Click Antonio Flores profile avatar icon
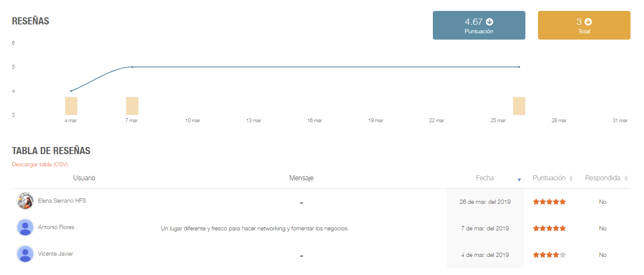Screen dimensions: 644x275 coord(25,227)
